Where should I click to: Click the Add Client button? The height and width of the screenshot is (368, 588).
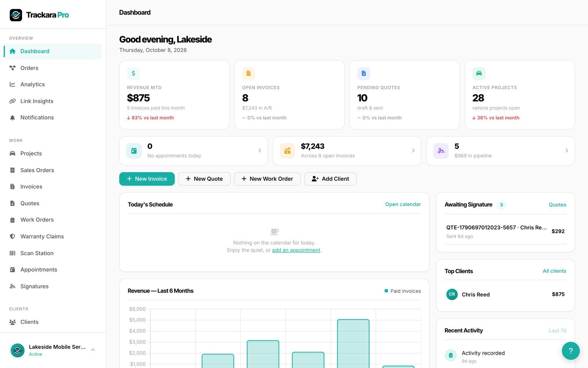click(x=330, y=179)
